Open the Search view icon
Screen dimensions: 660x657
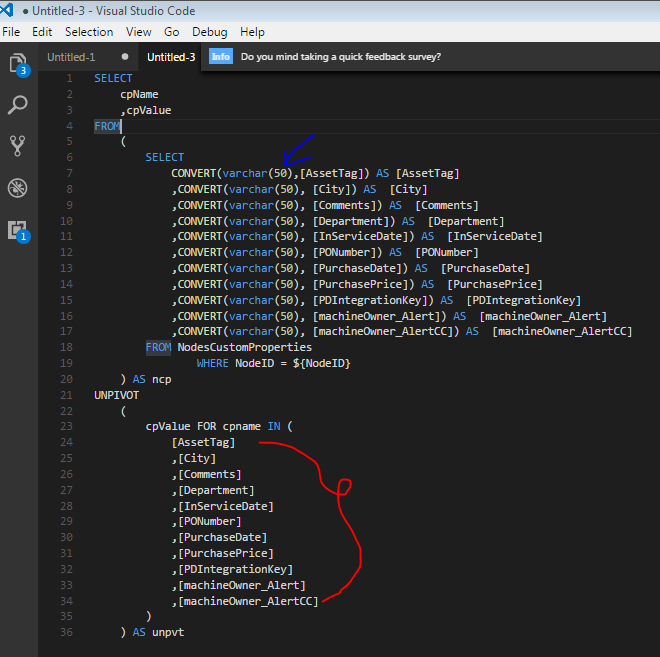pyautogui.click(x=18, y=105)
